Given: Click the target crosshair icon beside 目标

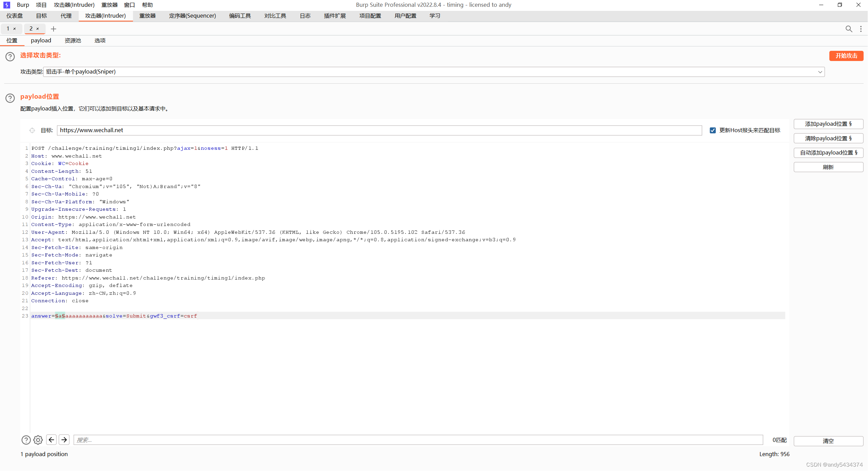Looking at the screenshot, I should point(32,130).
